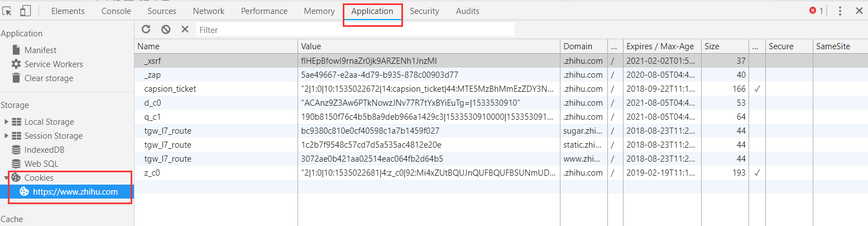The width and height of the screenshot is (868, 226).
Task: Click tgw_l7_route value starting with bc9380c8
Action: point(370,130)
